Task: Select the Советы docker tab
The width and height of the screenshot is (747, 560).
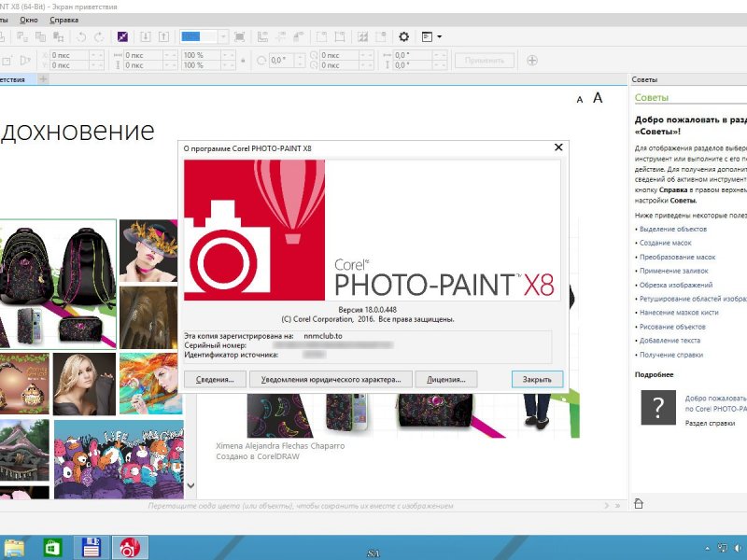Action: click(x=644, y=79)
